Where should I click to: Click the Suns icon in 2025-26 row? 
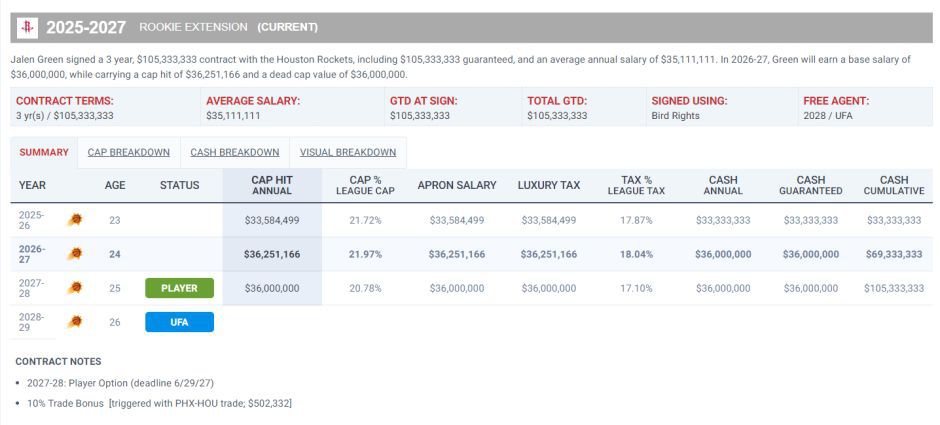pos(74,219)
